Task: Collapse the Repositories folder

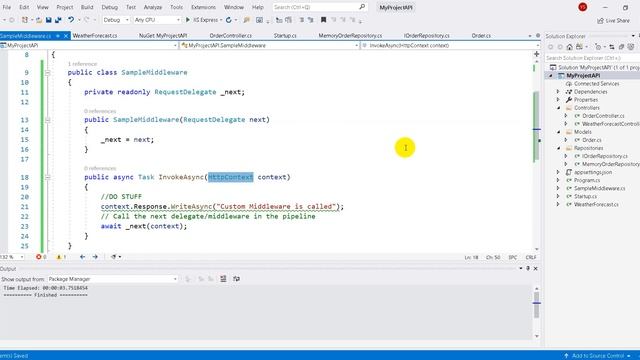Action: (x=558, y=148)
